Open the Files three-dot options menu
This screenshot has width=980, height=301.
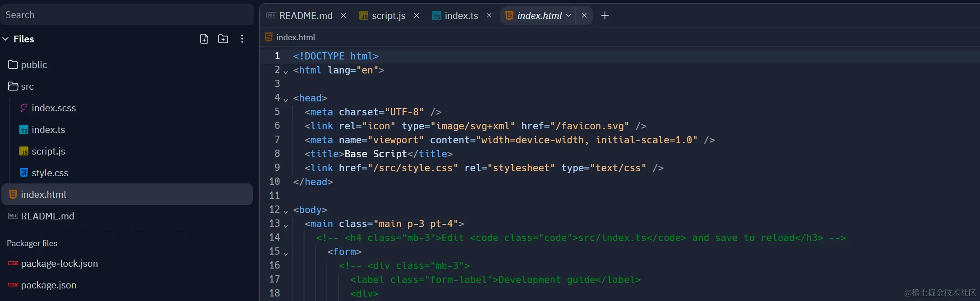pos(242,39)
